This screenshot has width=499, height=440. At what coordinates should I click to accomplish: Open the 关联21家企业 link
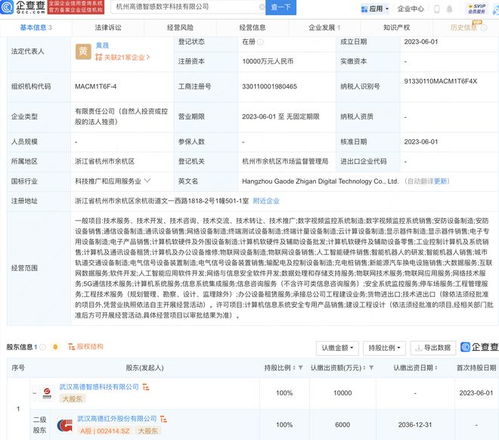tap(123, 57)
